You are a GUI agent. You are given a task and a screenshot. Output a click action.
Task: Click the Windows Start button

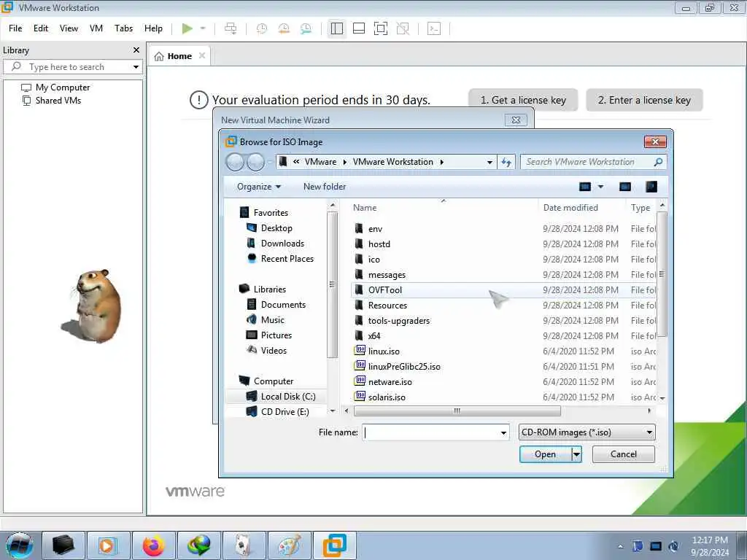click(x=20, y=545)
